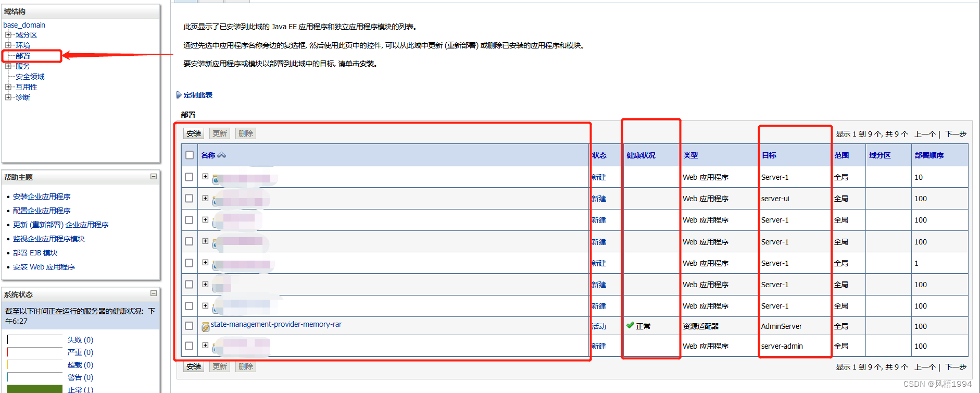Expand the 环境 tree node
The height and width of the screenshot is (393, 980).
[x=8, y=45]
